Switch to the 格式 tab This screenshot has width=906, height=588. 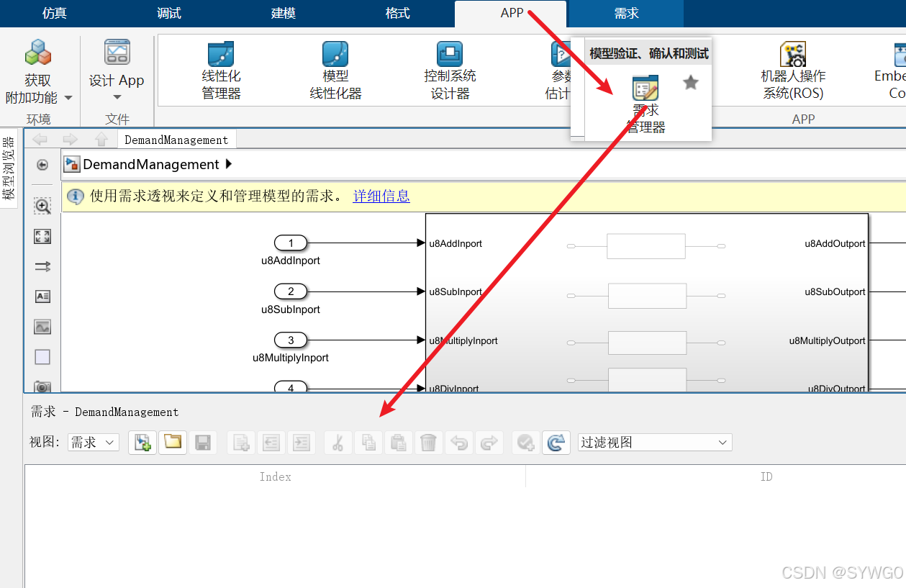point(397,13)
